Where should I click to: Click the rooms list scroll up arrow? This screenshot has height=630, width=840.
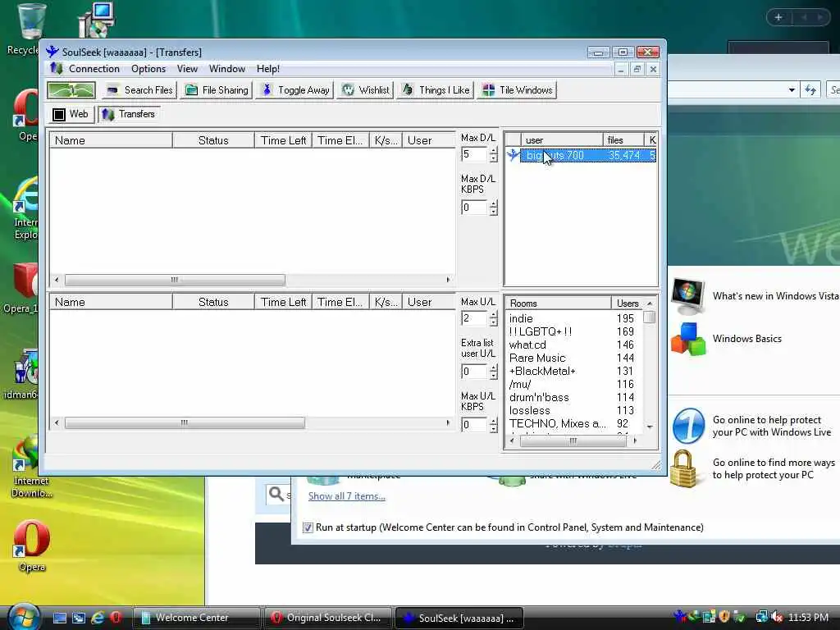pos(650,304)
